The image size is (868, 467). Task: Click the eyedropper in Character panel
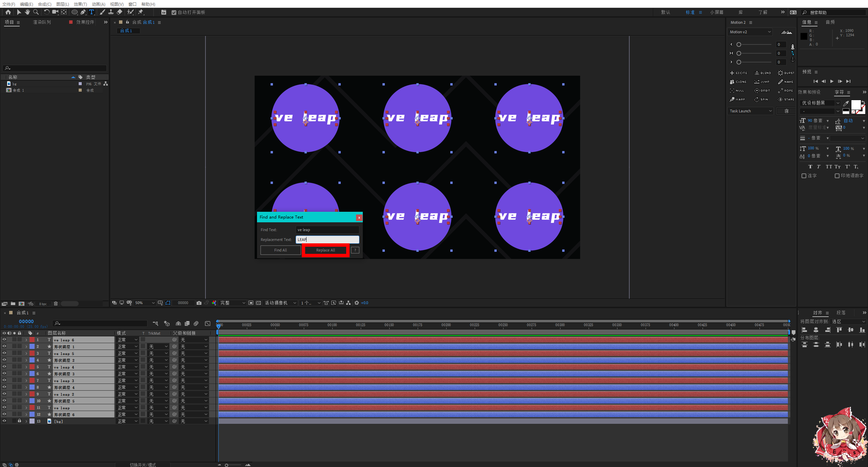point(846,103)
